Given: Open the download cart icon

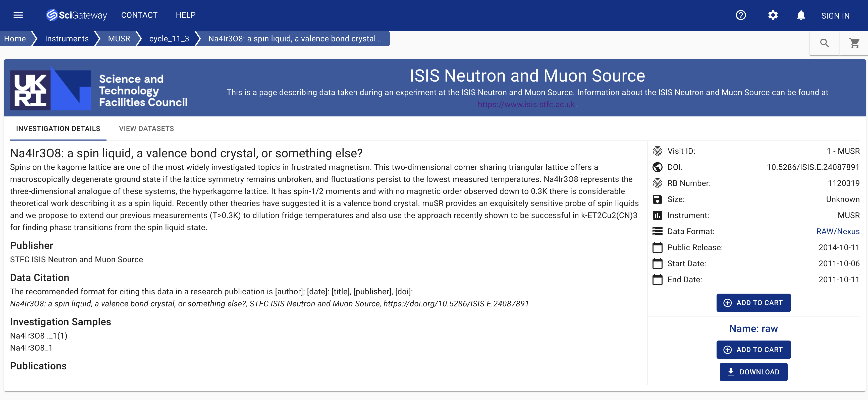Looking at the screenshot, I should coord(854,43).
